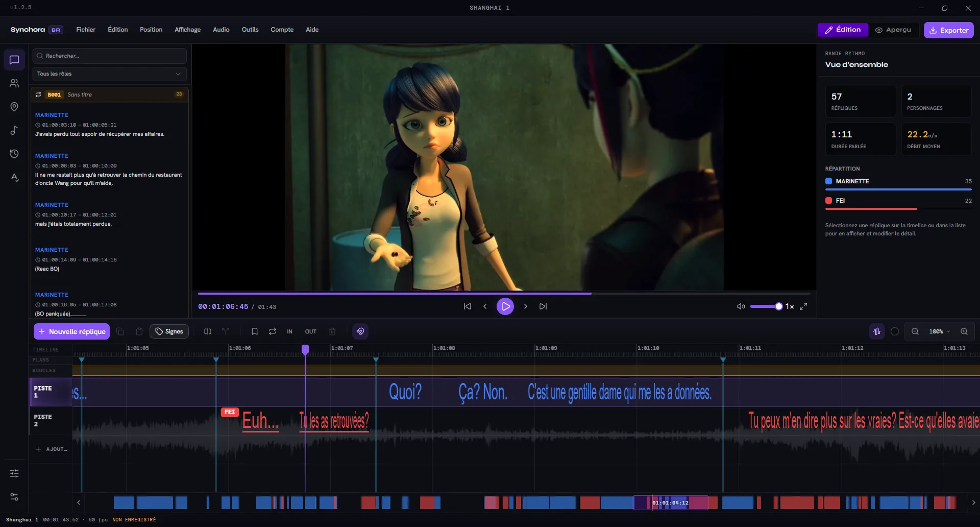
Task: Click the merge icon in timeline toolbar
Action: tap(226, 331)
